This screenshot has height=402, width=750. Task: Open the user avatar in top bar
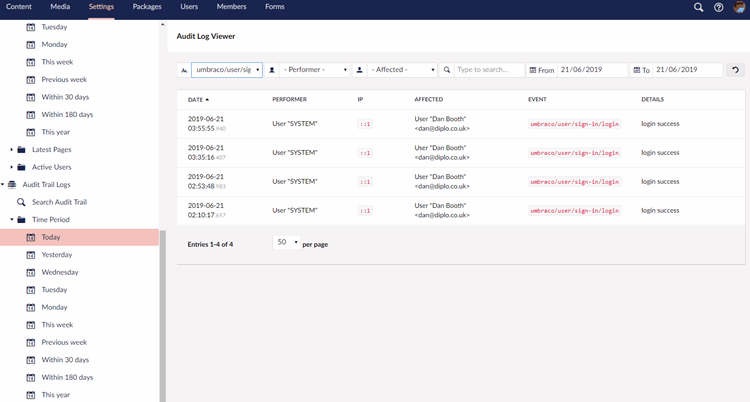pyautogui.click(x=739, y=7)
